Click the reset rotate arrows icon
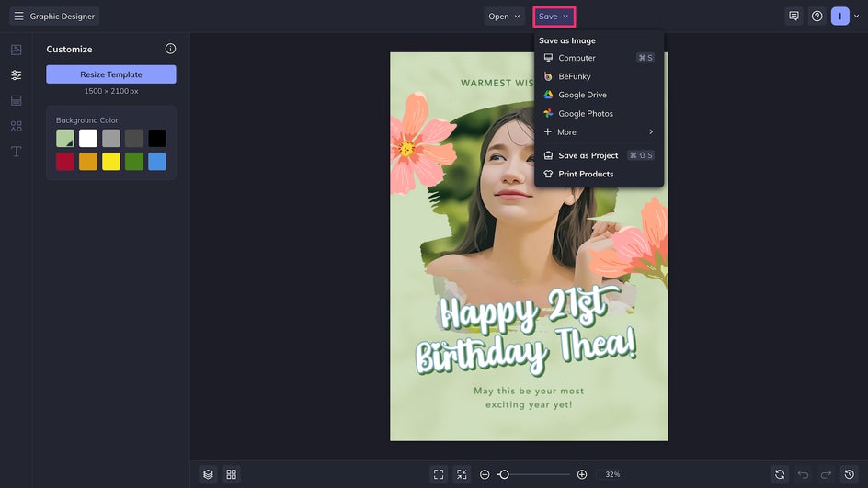Viewport: 868px width, 488px height. [780, 474]
